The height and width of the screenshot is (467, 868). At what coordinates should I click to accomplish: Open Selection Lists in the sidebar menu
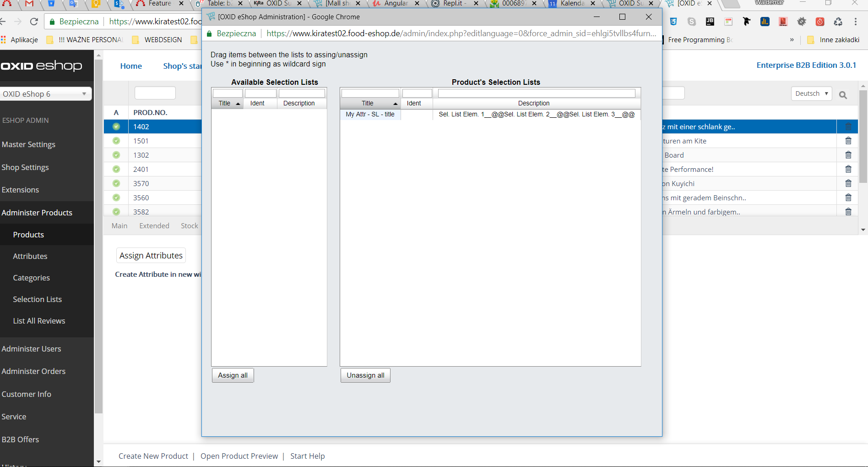click(x=37, y=299)
